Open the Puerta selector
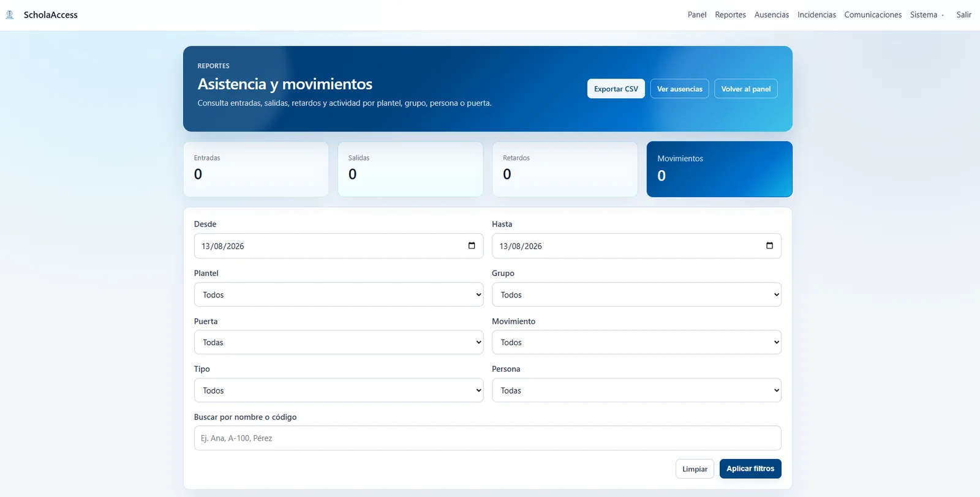 339,342
